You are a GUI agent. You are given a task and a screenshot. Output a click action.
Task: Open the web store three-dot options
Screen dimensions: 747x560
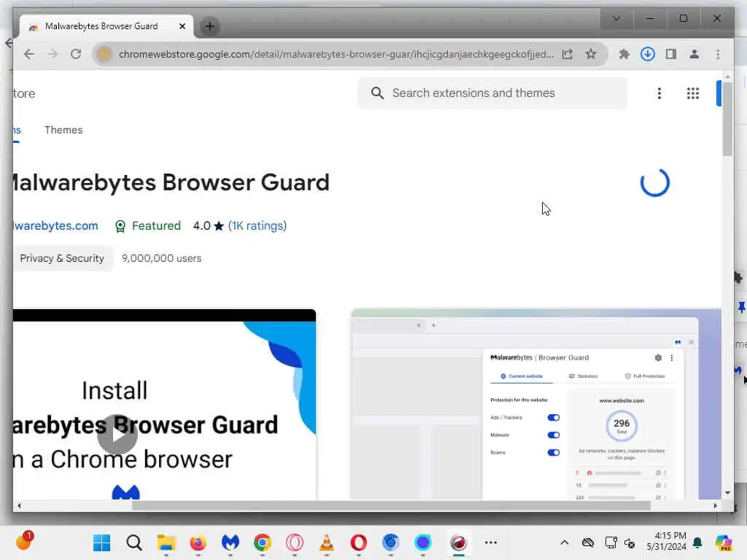pos(659,93)
